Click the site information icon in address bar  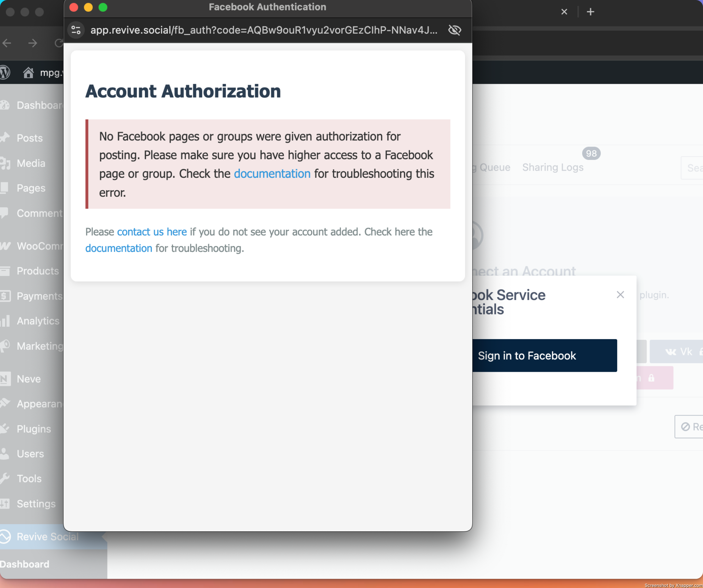click(76, 30)
